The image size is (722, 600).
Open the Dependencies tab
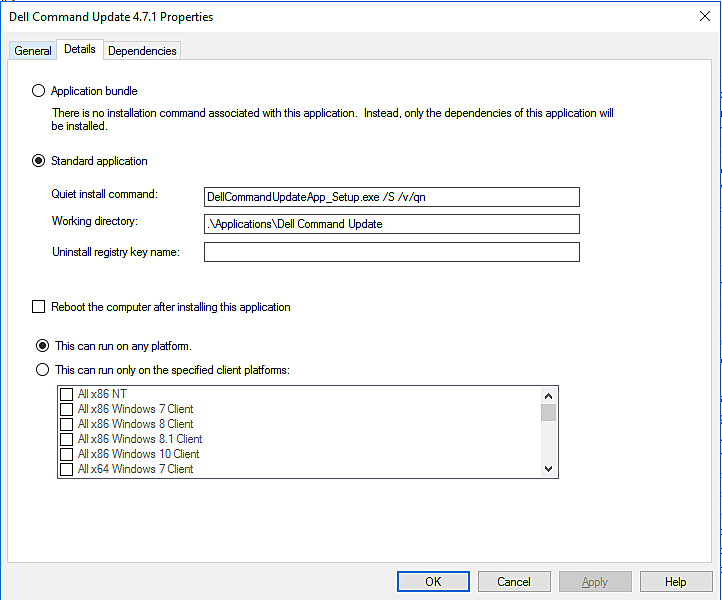142,51
